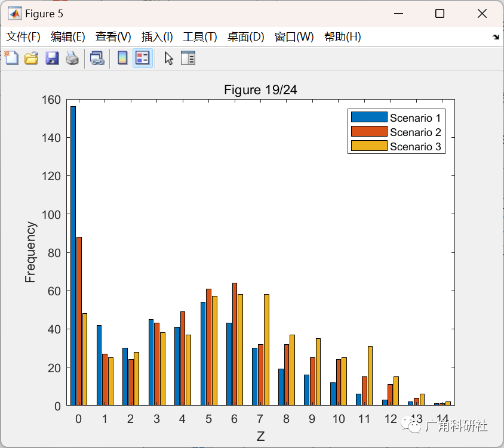Click the orange bar at Z=4
The width and height of the screenshot is (504, 448).
point(183,359)
